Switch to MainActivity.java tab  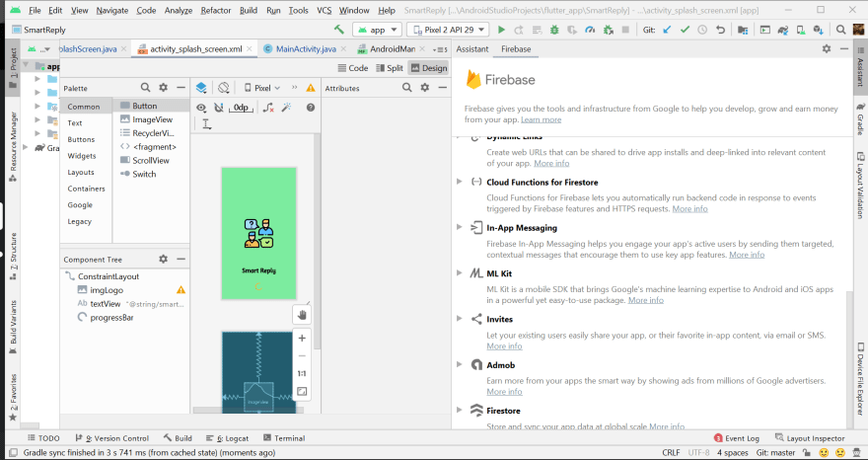[x=306, y=48]
